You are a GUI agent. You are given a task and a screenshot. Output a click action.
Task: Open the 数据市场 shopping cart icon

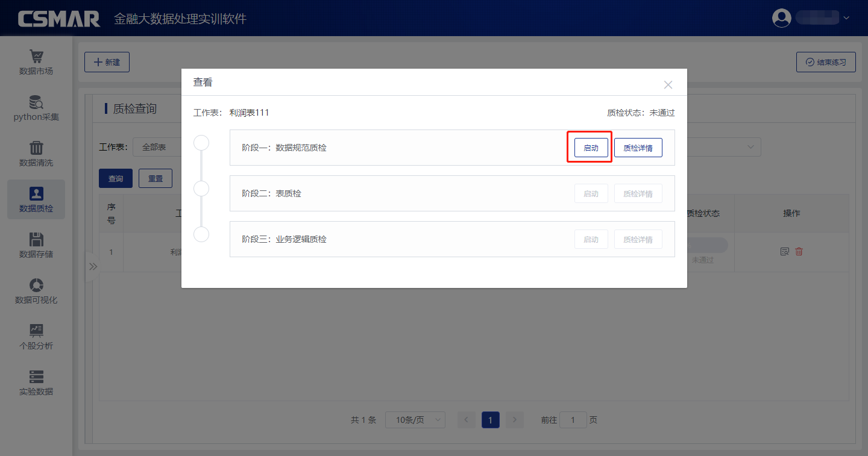click(36, 57)
